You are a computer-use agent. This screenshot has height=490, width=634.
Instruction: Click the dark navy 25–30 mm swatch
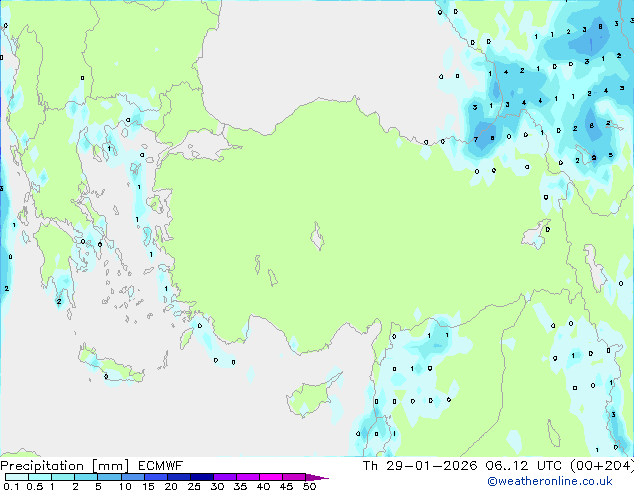click(201, 477)
